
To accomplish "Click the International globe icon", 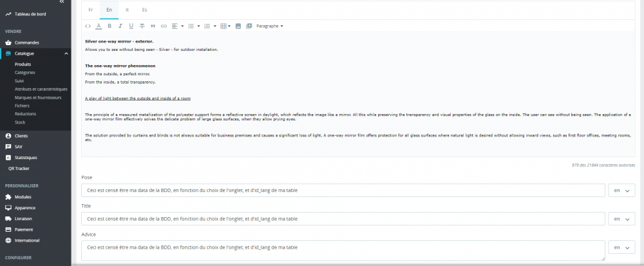I will click(x=8, y=240).
